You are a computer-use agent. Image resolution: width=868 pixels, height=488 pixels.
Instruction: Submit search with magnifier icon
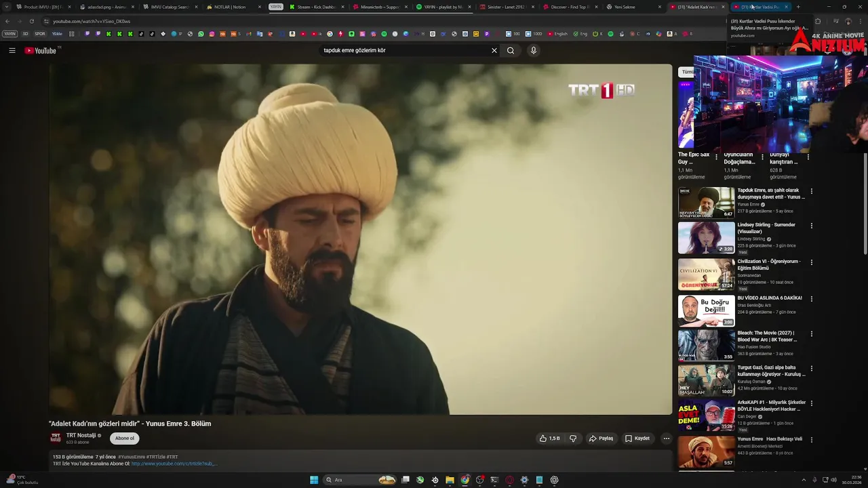511,50
